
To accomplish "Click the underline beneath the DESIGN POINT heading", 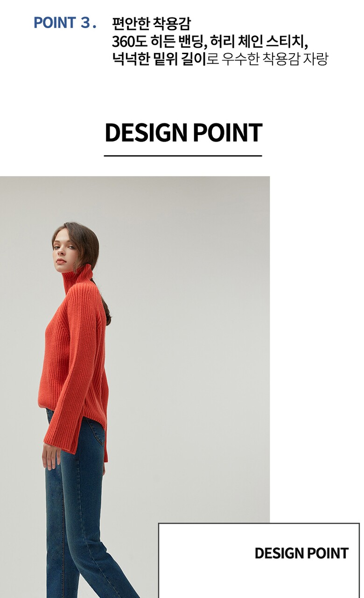I will click(x=183, y=156).
